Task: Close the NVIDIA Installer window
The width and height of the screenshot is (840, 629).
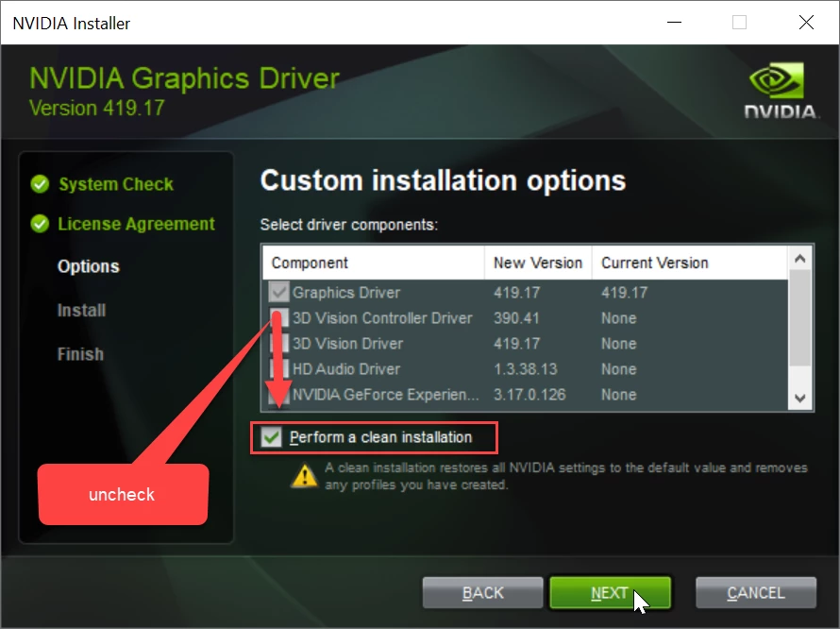Action: (x=806, y=23)
